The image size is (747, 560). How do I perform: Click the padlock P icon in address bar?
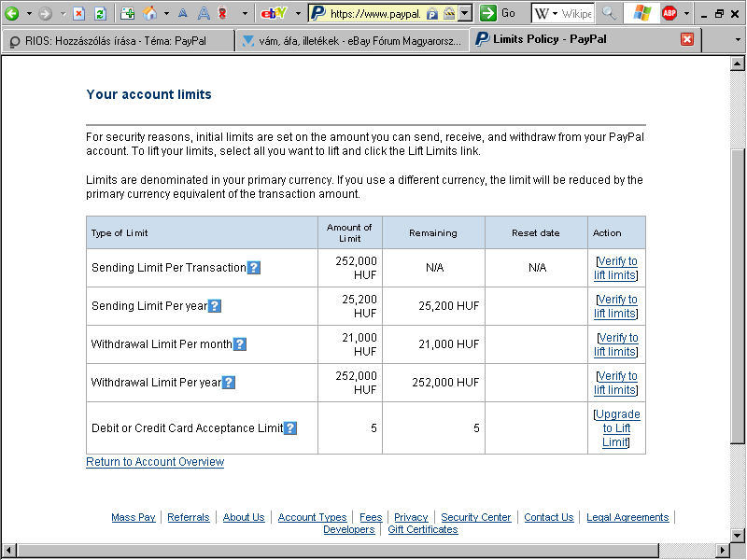pyautogui.click(x=432, y=14)
